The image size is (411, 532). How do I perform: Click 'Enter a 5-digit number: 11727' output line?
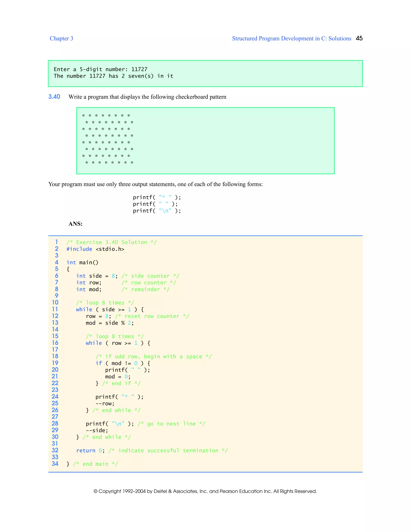pos(101,69)
